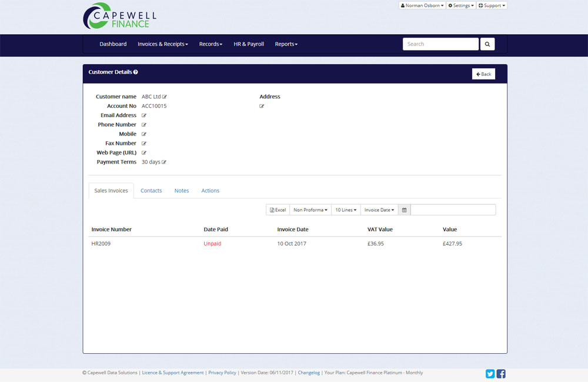
Task: Go Back from Customer Details
Action: [x=483, y=74]
